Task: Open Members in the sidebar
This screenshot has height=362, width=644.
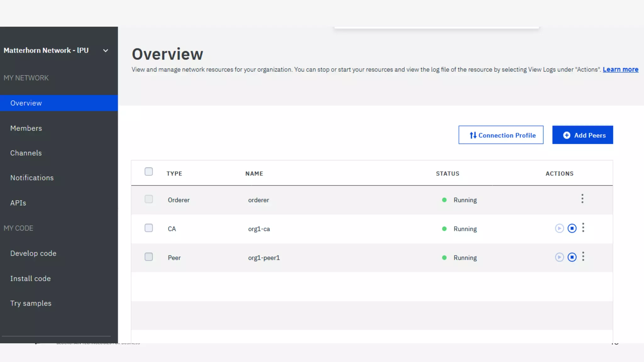Action: [26, 128]
